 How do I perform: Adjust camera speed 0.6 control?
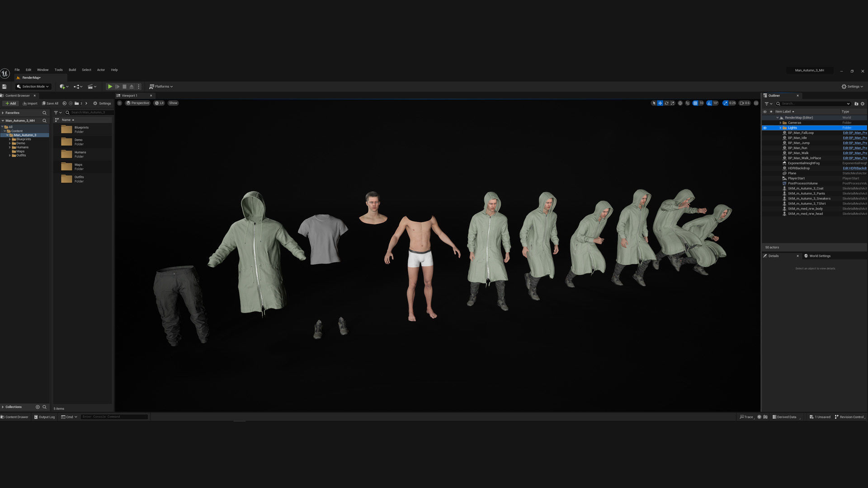click(745, 103)
